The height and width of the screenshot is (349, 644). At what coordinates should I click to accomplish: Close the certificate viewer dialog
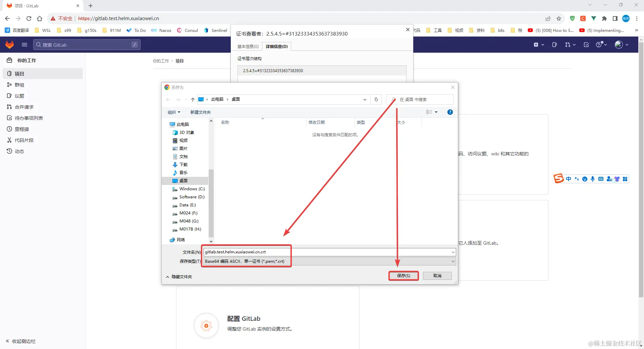[x=408, y=30]
